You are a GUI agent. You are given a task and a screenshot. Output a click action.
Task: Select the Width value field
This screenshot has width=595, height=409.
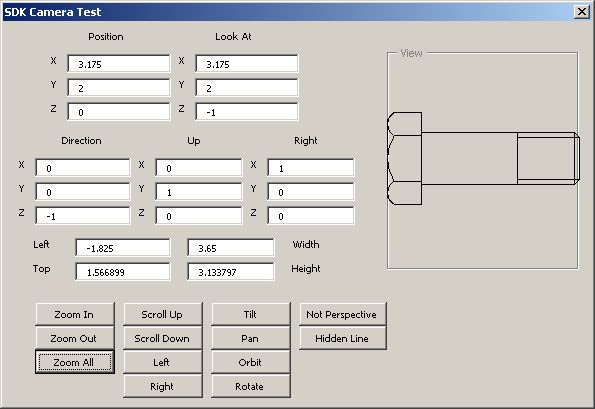(231, 248)
